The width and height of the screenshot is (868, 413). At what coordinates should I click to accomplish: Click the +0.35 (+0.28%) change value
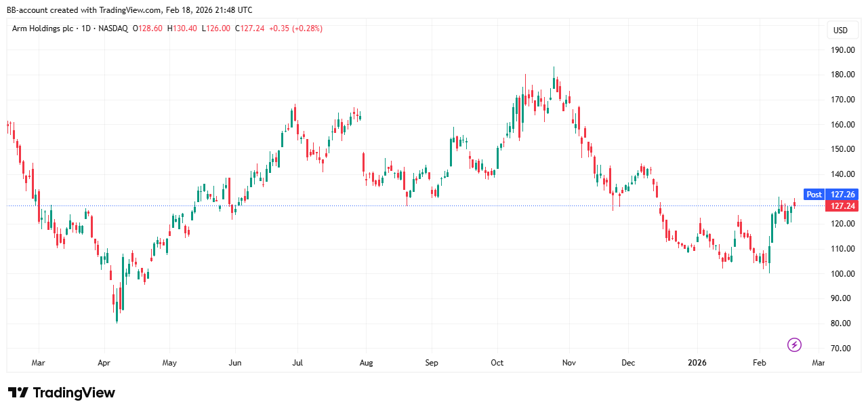295,28
